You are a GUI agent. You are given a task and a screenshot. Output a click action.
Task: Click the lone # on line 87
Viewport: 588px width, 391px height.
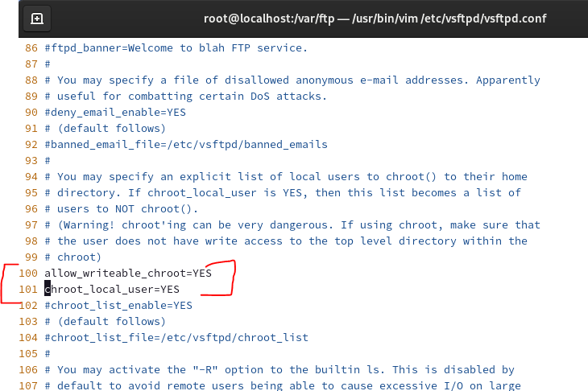point(48,64)
